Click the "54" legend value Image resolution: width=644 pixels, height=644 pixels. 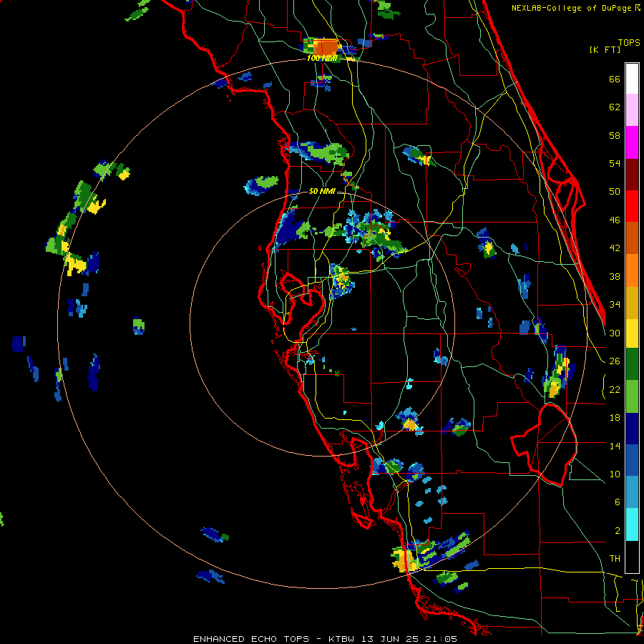(x=615, y=163)
